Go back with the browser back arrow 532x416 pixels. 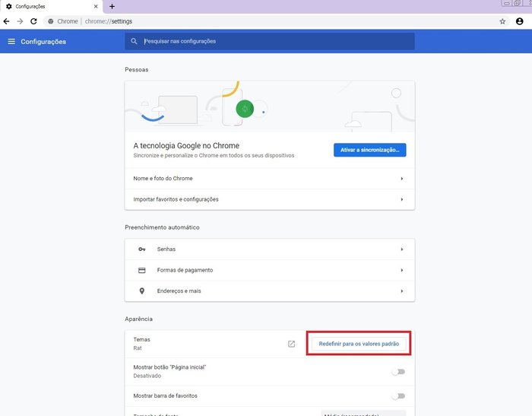click(6, 21)
